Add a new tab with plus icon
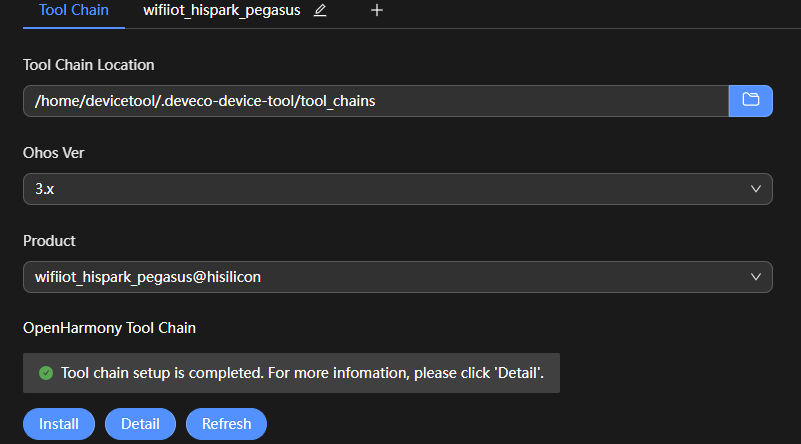 point(377,11)
